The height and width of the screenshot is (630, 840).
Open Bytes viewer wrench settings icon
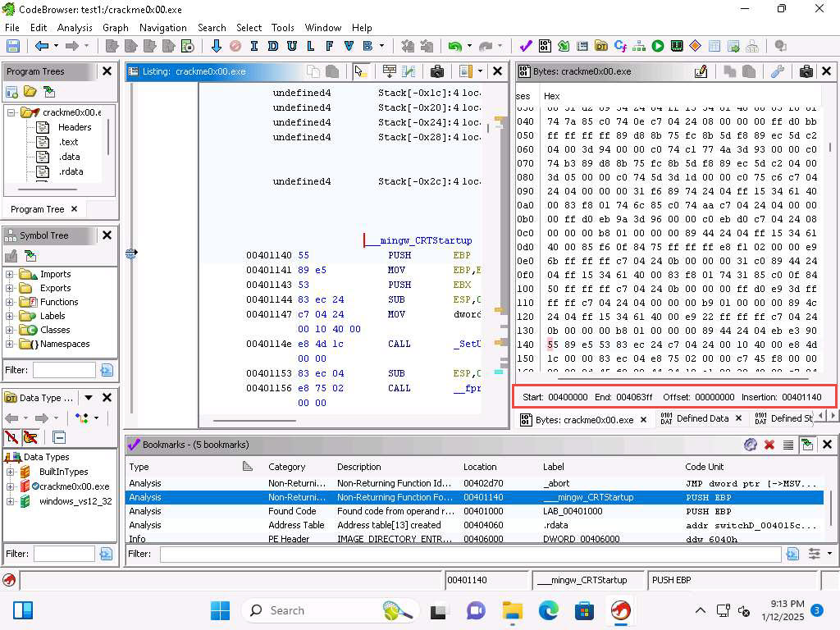pyautogui.click(x=778, y=71)
